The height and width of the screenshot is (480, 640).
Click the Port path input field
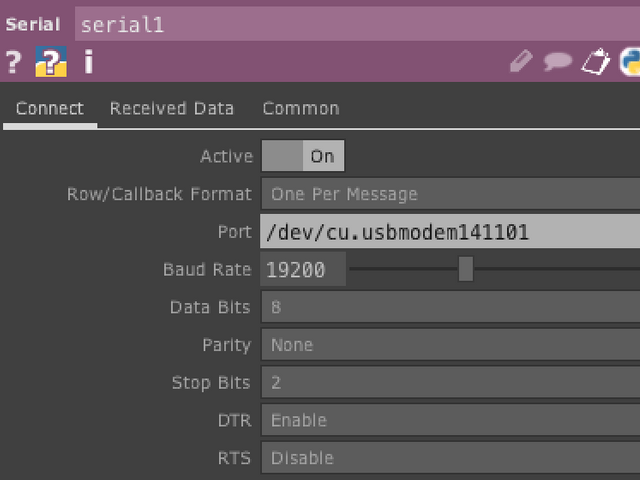pos(450,232)
